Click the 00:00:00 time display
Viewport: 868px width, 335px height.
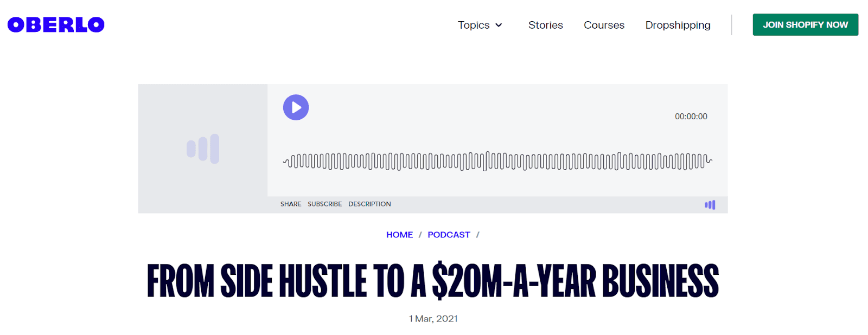[x=691, y=117]
